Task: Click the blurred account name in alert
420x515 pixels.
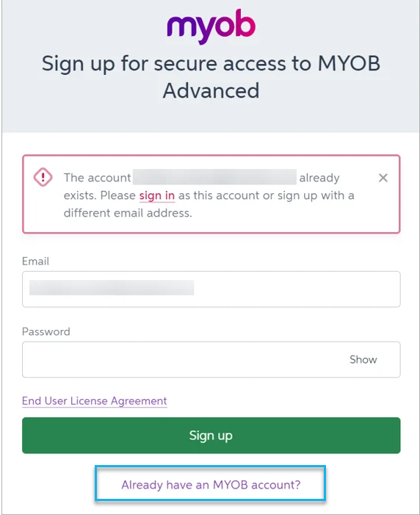Action: tap(214, 177)
